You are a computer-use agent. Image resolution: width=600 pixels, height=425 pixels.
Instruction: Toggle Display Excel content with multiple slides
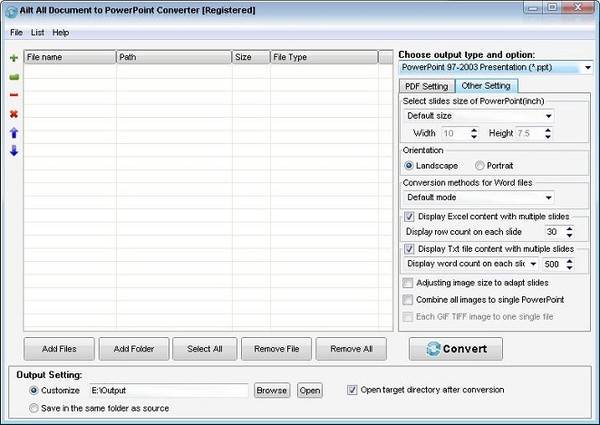click(x=409, y=217)
